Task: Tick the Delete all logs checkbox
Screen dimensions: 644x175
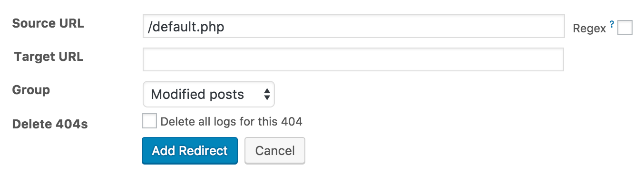Action: pyautogui.click(x=149, y=121)
